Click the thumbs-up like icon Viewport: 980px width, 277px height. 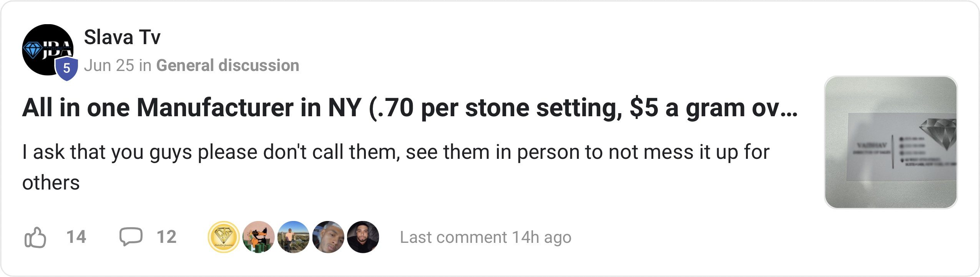coord(35,237)
